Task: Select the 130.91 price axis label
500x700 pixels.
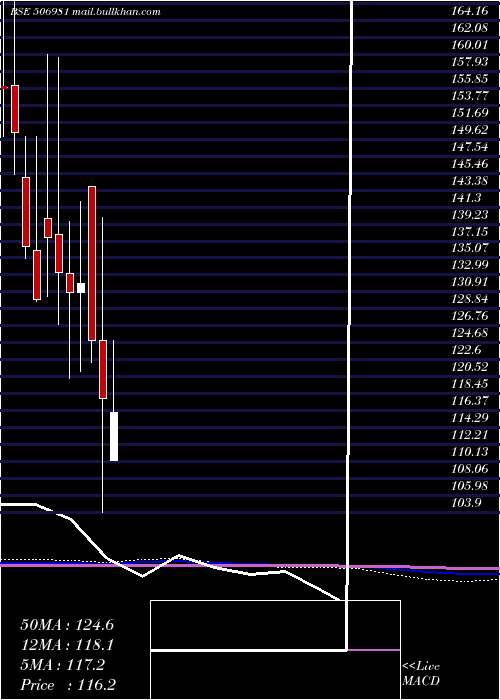Action: (x=469, y=282)
